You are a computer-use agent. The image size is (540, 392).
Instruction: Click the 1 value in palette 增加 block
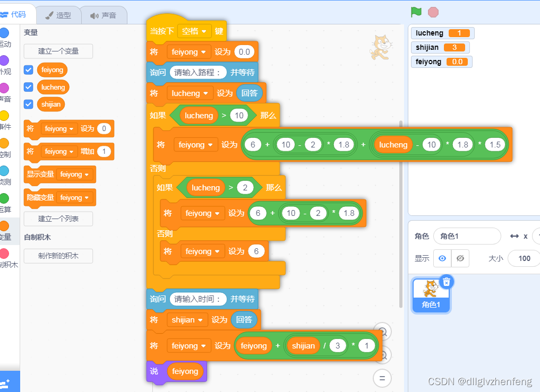[x=104, y=151]
